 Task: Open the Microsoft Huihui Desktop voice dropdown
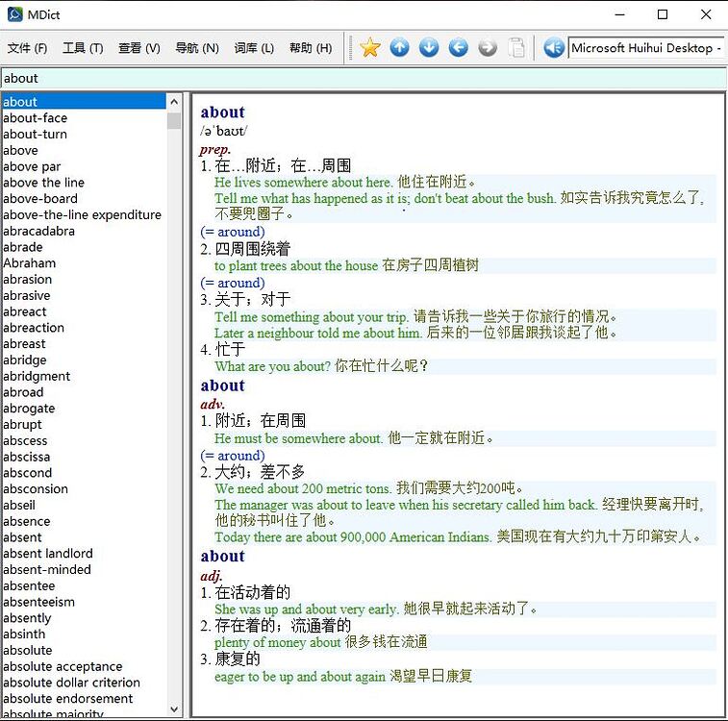[645, 47]
